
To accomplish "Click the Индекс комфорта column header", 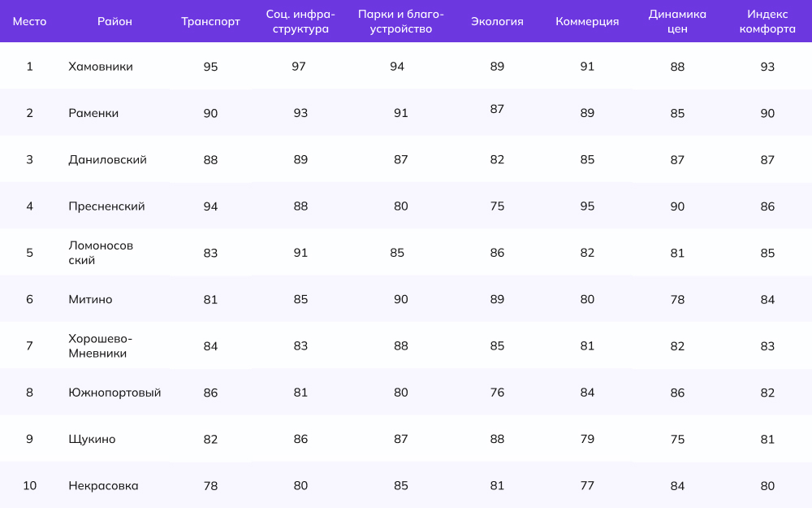I will pos(767,22).
